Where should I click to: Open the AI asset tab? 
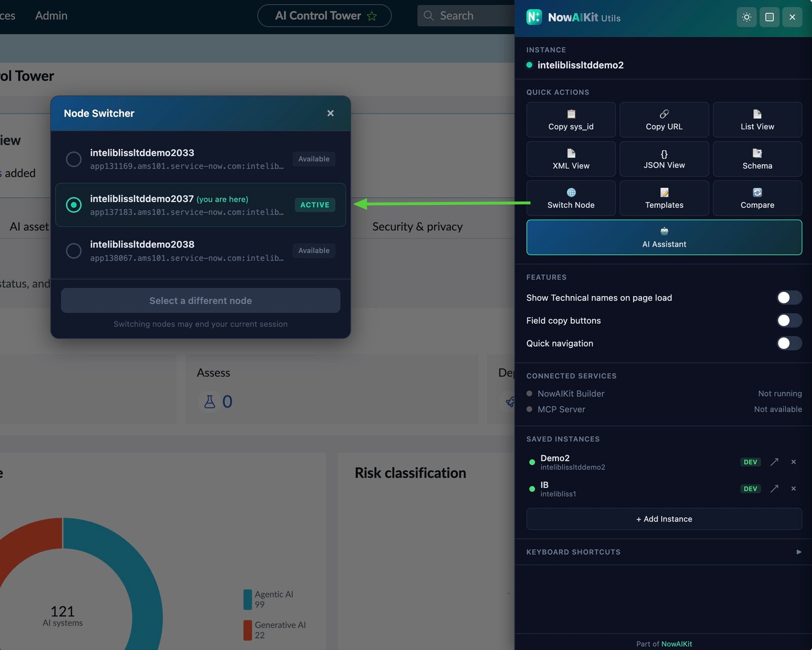[x=29, y=226]
